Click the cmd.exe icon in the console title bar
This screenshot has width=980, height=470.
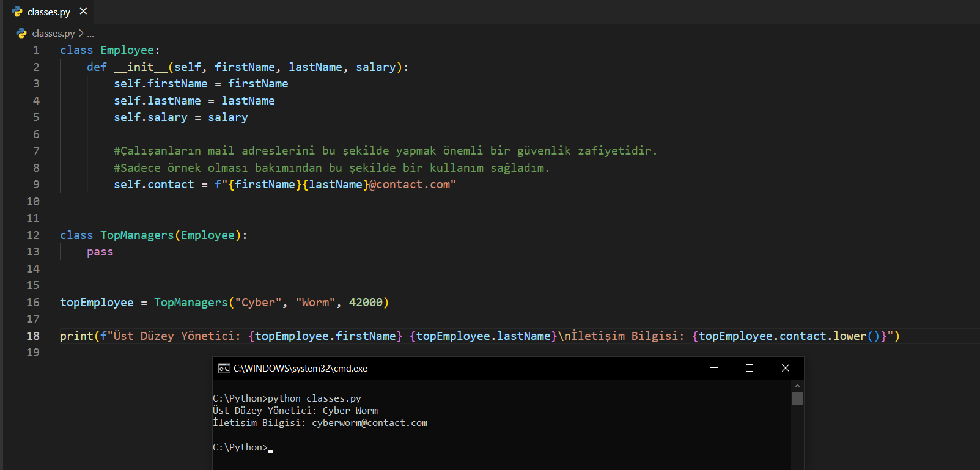point(224,368)
